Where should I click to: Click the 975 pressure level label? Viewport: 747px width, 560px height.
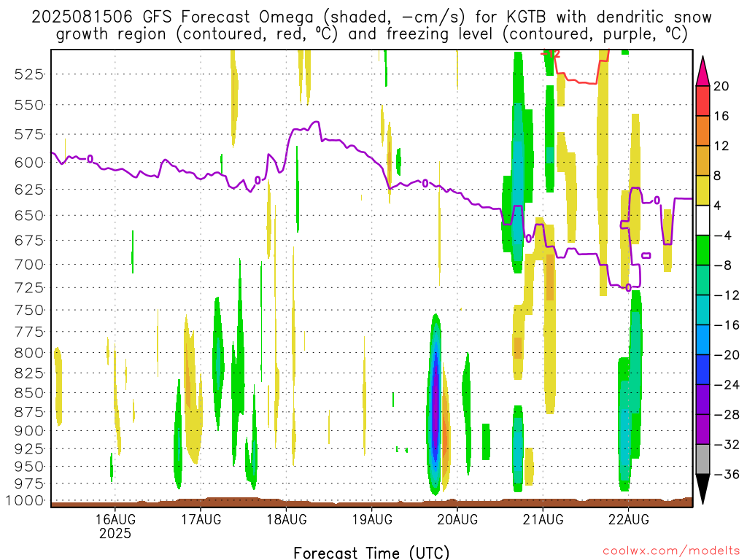(x=28, y=483)
